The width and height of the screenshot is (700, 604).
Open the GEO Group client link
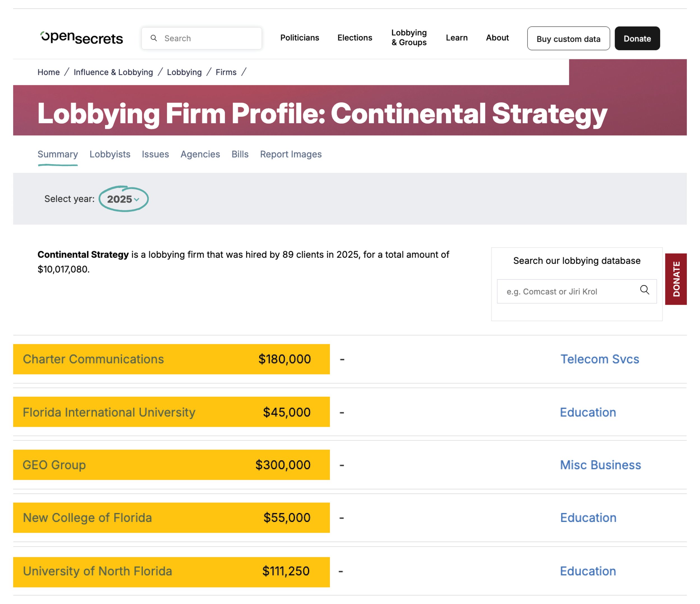[54, 465]
